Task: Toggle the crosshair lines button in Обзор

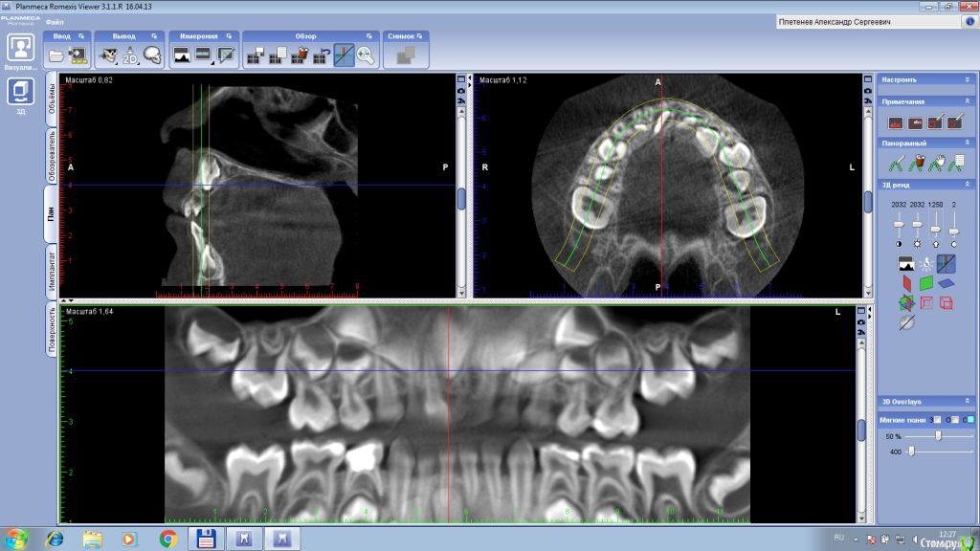Action: point(343,56)
